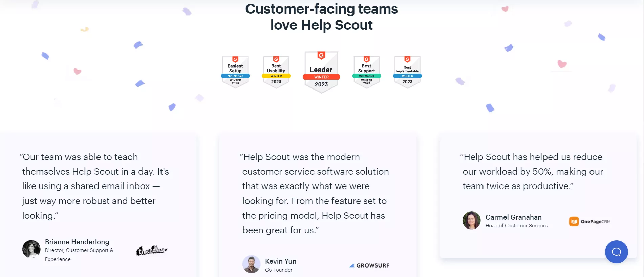Click the name Brianne Henderlong
644x277 pixels.
point(77,242)
